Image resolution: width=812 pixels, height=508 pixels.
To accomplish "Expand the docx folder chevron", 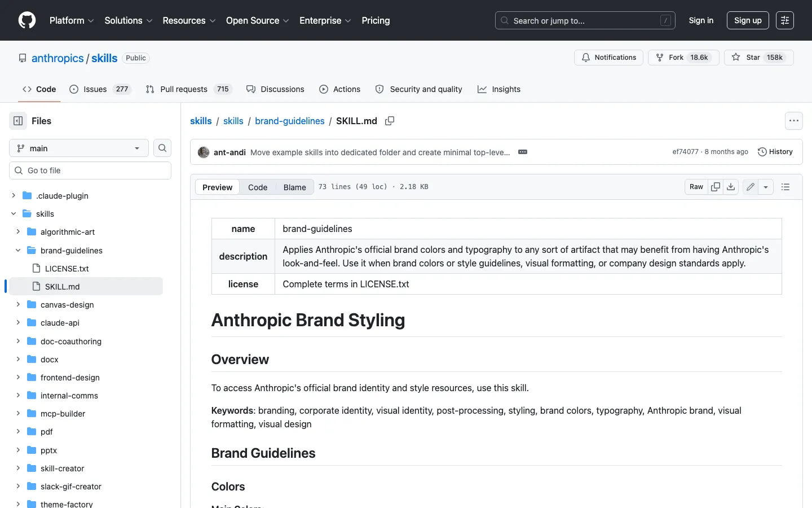I will pos(18,359).
